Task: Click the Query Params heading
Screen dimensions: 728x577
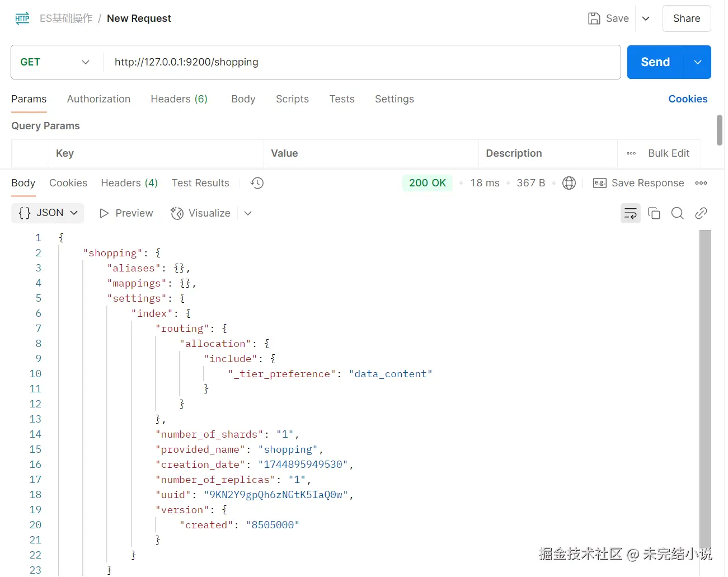Action: tap(45, 126)
